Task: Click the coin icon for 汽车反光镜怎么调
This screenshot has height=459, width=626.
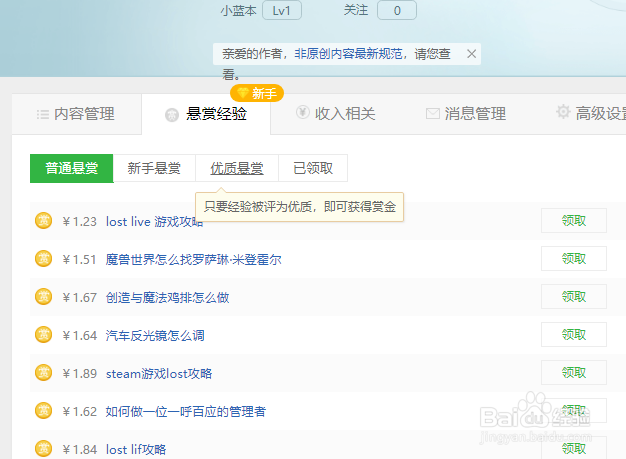Action: pyautogui.click(x=44, y=334)
